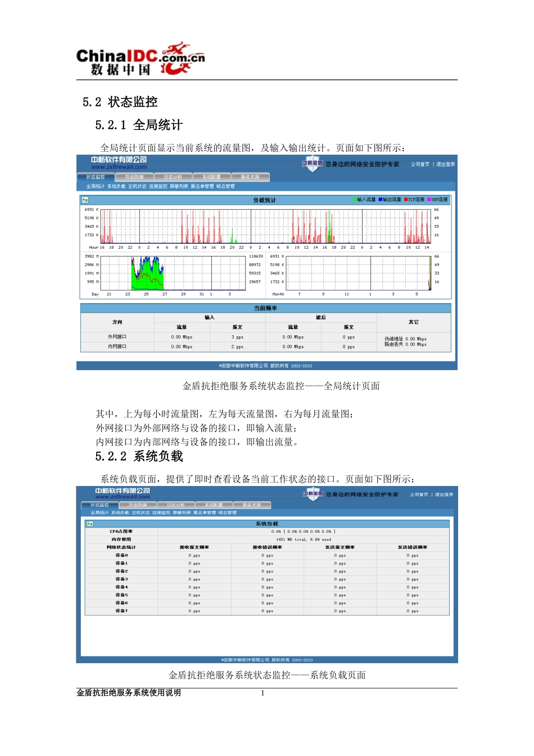
Task: Click the 内网接口 row label
Action: tap(117, 346)
